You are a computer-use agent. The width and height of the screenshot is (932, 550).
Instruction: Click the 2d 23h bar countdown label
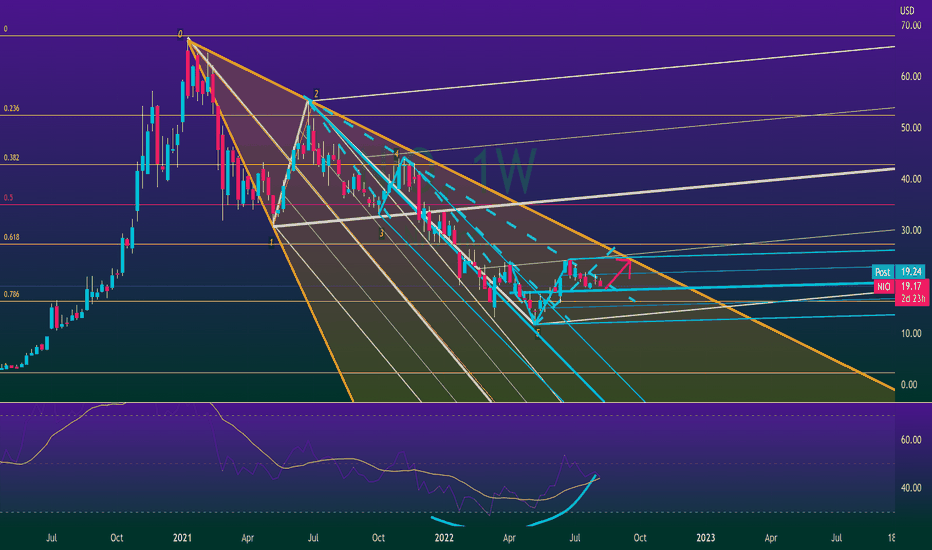[x=912, y=299]
